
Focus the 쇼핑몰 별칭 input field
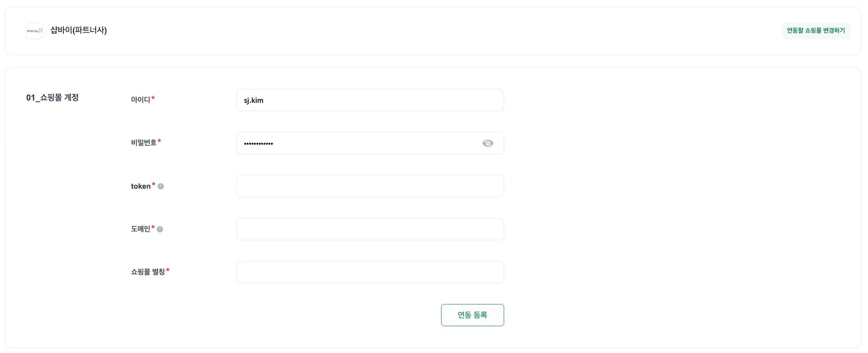[x=370, y=272]
